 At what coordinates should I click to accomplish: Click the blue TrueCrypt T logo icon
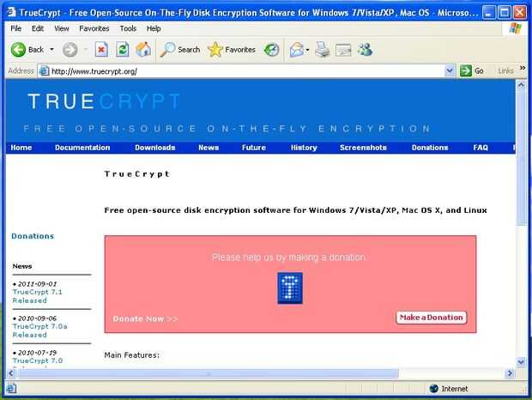point(290,288)
